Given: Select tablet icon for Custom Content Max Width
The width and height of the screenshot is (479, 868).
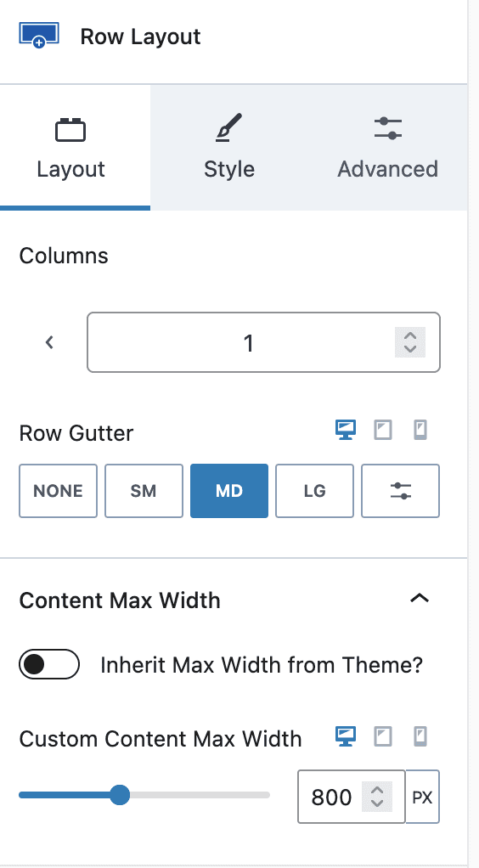Looking at the screenshot, I should tap(383, 737).
